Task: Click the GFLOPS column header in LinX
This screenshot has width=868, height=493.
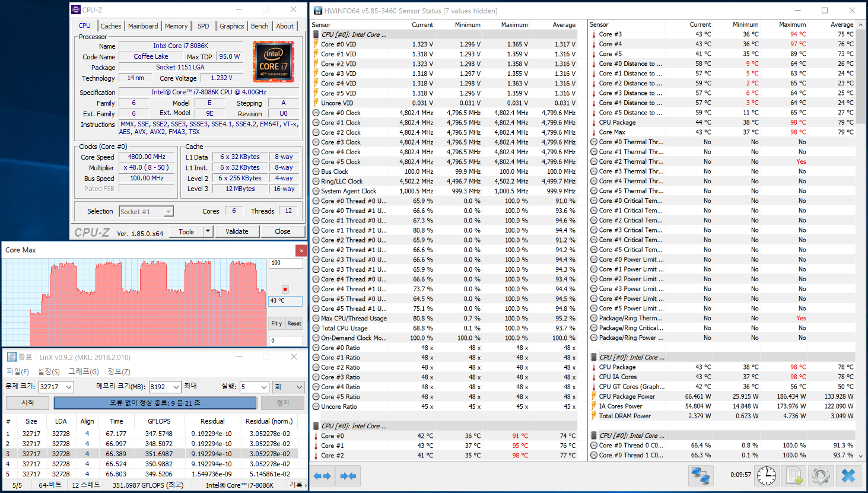Action: [x=159, y=421]
